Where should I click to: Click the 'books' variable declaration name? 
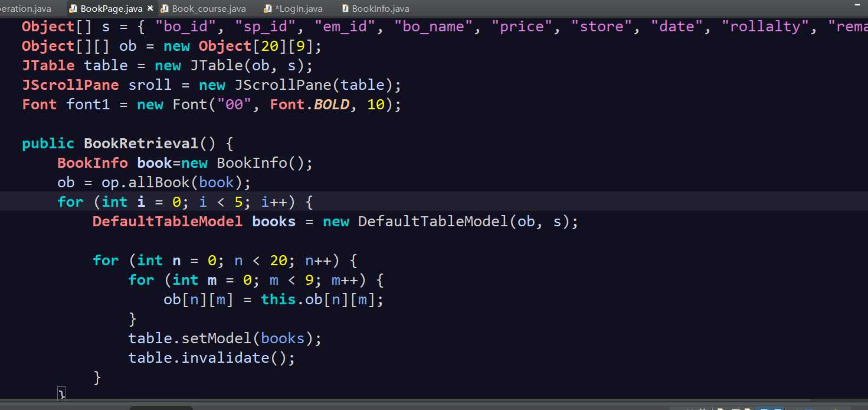pos(274,222)
